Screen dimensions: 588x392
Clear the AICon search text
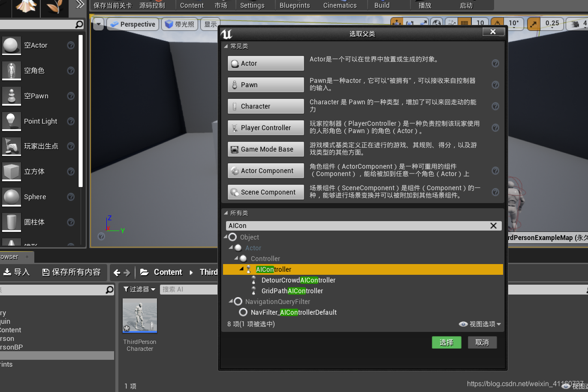pyautogui.click(x=494, y=226)
